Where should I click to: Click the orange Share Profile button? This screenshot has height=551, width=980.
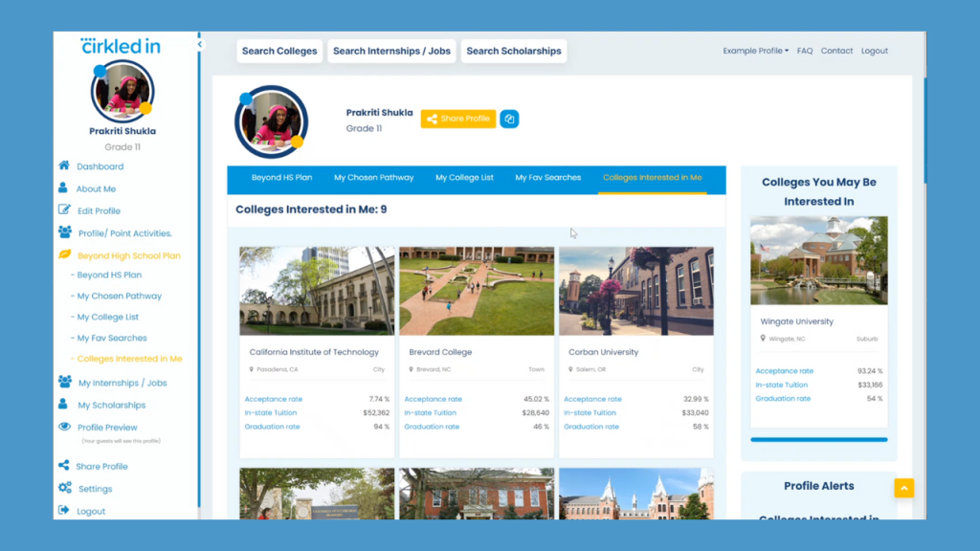(x=458, y=119)
